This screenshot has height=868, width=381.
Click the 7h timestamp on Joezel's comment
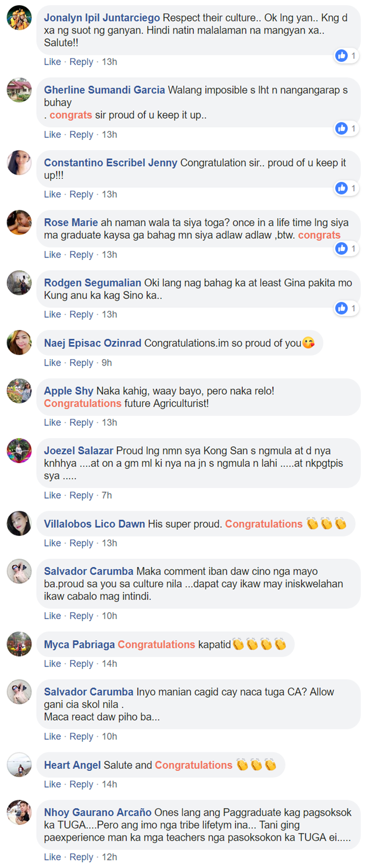[x=107, y=495]
